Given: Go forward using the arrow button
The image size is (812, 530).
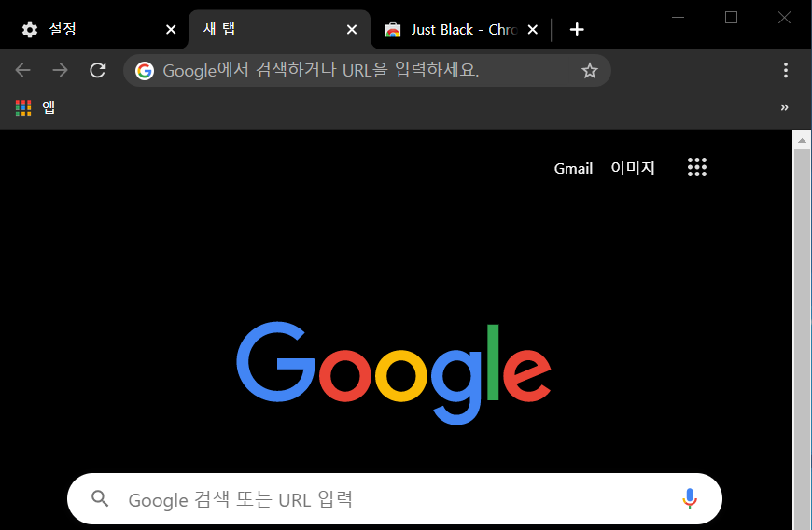Looking at the screenshot, I should pyautogui.click(x=60, y=70).
